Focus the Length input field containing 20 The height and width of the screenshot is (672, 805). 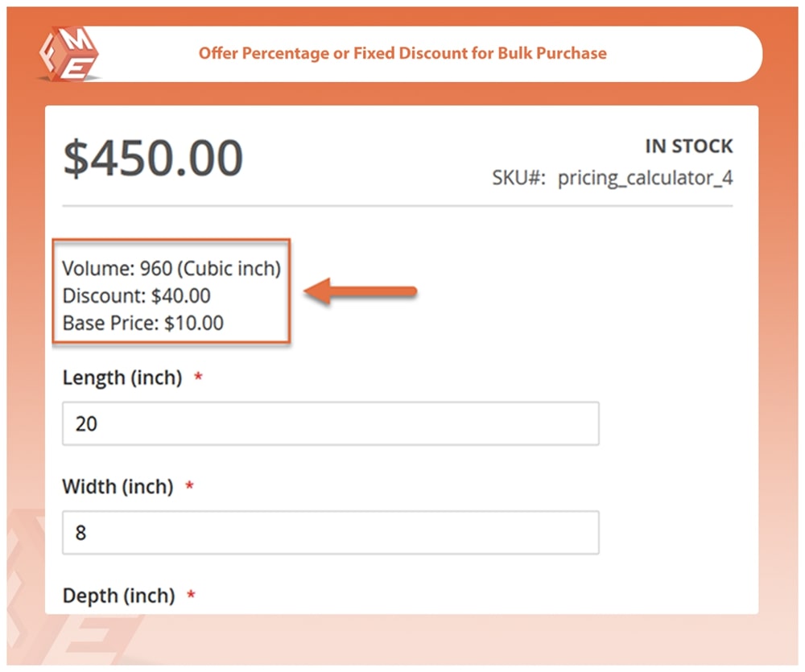(x=330, y=423)
